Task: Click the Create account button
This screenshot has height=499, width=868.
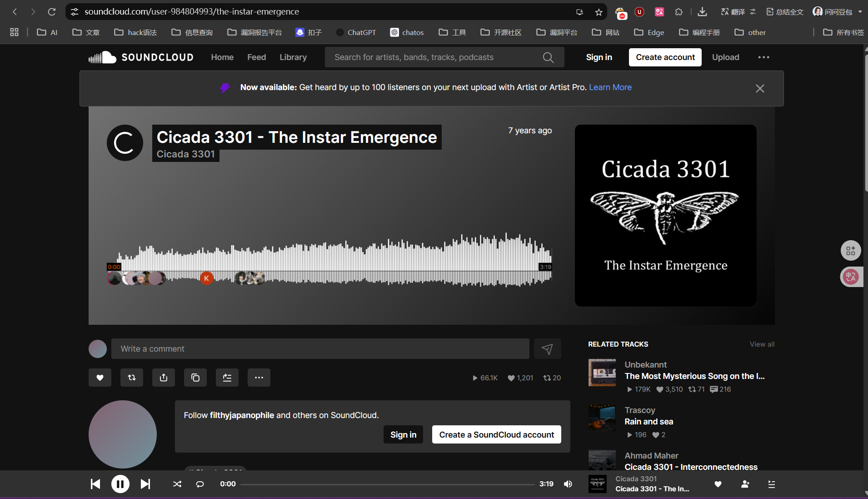Action: pos(665,57)
